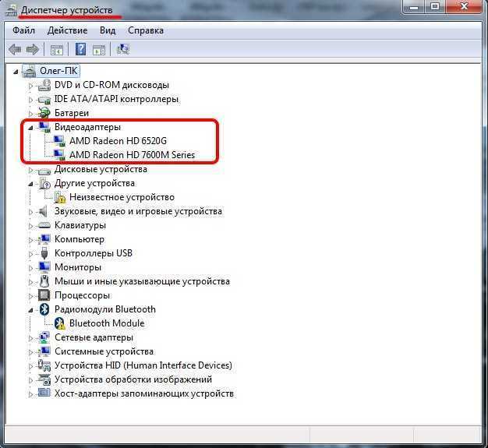Select the Устройства обработки изображений camera icon
The width and height of the screenshot is (488, 448).
tap(44, 379)
